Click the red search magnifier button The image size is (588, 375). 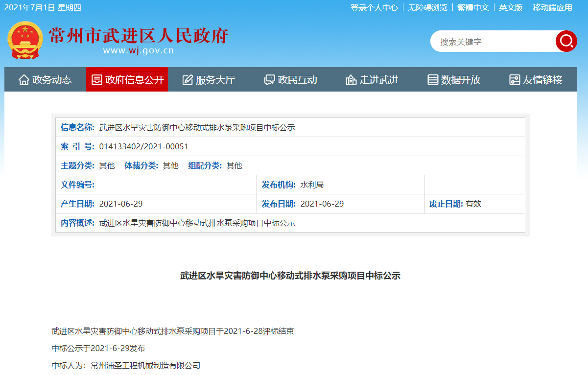tap(566, 41)
